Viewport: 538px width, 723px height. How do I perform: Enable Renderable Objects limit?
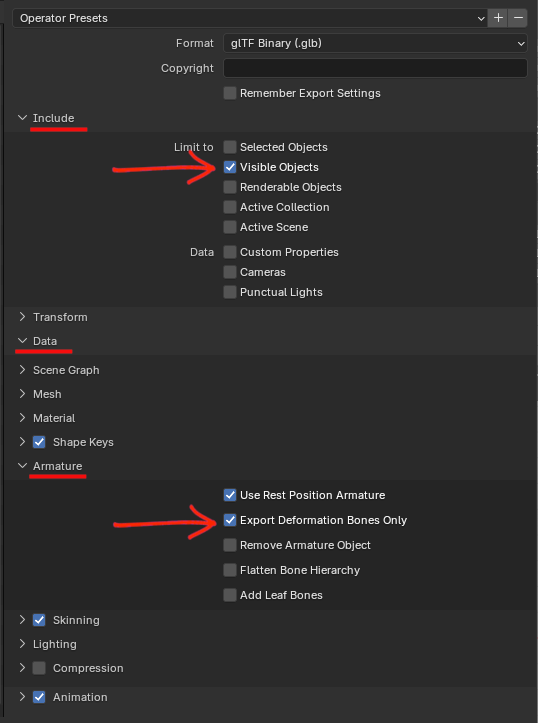pos(230,187)
